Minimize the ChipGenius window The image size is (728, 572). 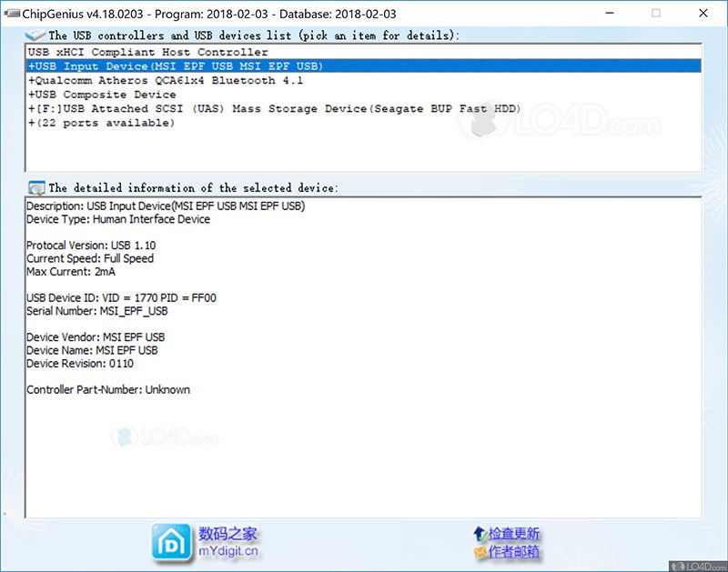point(610,14)
